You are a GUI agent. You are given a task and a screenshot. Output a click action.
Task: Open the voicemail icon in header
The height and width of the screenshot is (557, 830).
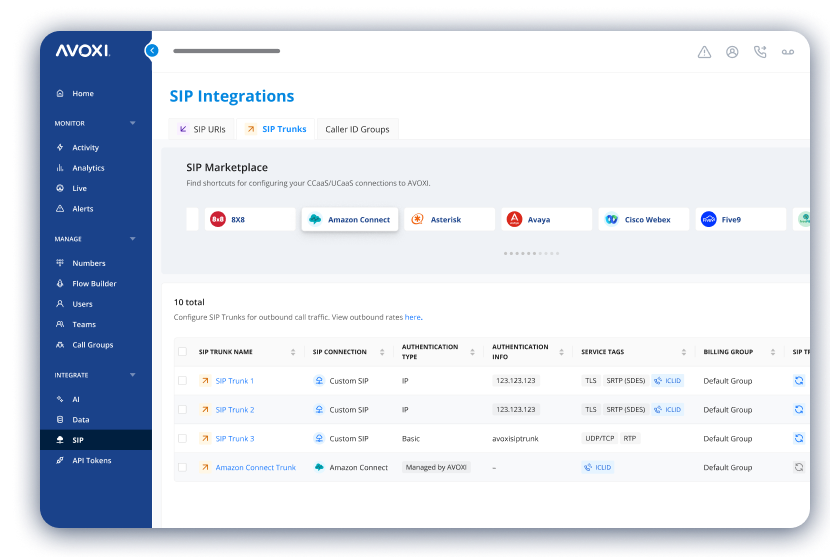pyautogui.click(x=788, y=52)
